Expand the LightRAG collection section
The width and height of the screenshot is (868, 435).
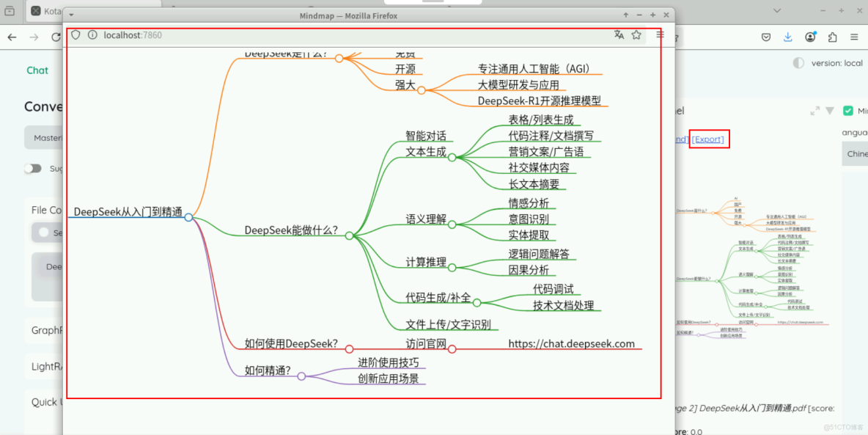(44, 366)
